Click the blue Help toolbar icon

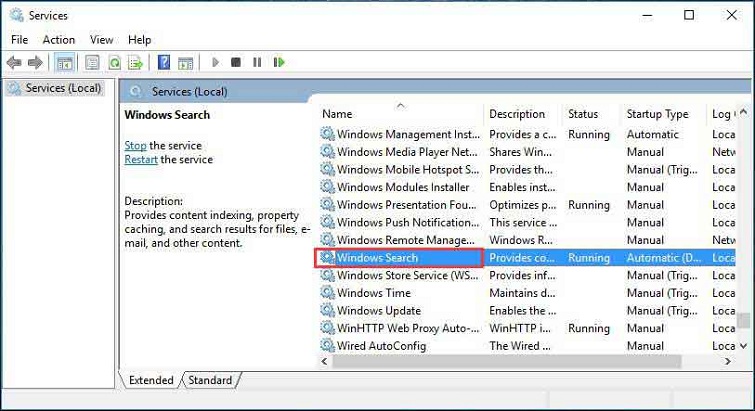point(163,63)
